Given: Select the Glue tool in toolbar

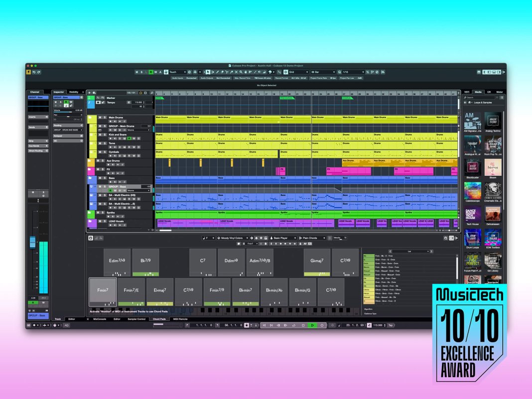Looking at the screenshot, I should click(x=232, y=72).
